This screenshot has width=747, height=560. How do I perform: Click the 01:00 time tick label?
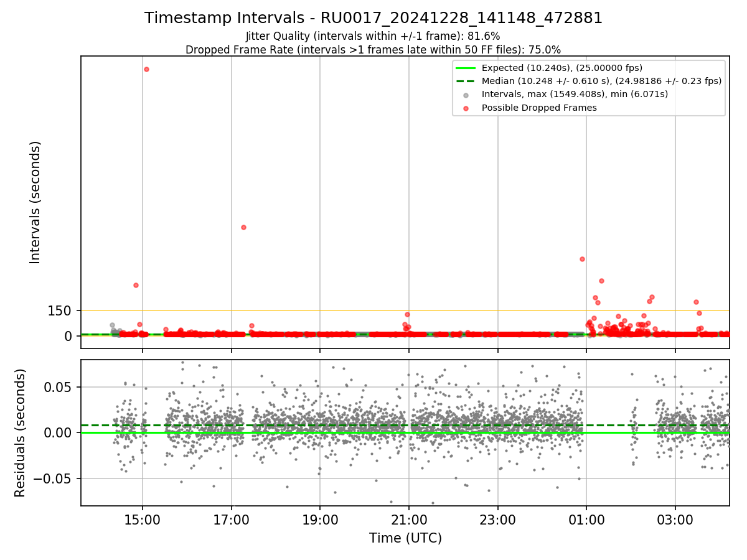tap(586, 519)
